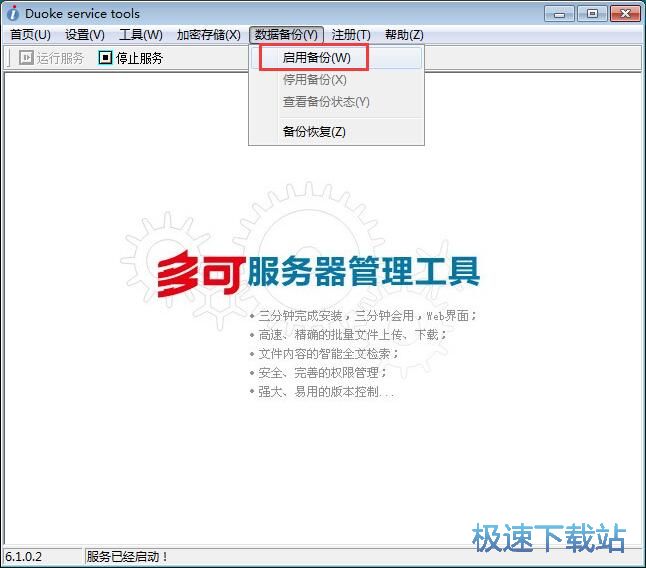Image resolution: width=646 pixels, height=568 pixels.
Task: Maximize the Duoke service tools window
Action: click(592, 14)
